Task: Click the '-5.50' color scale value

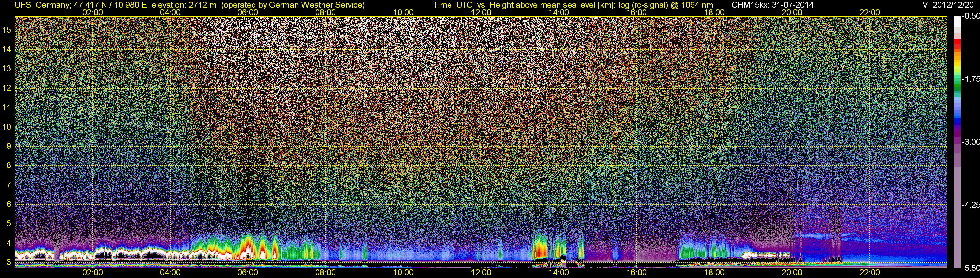Action: pos(971,268)
